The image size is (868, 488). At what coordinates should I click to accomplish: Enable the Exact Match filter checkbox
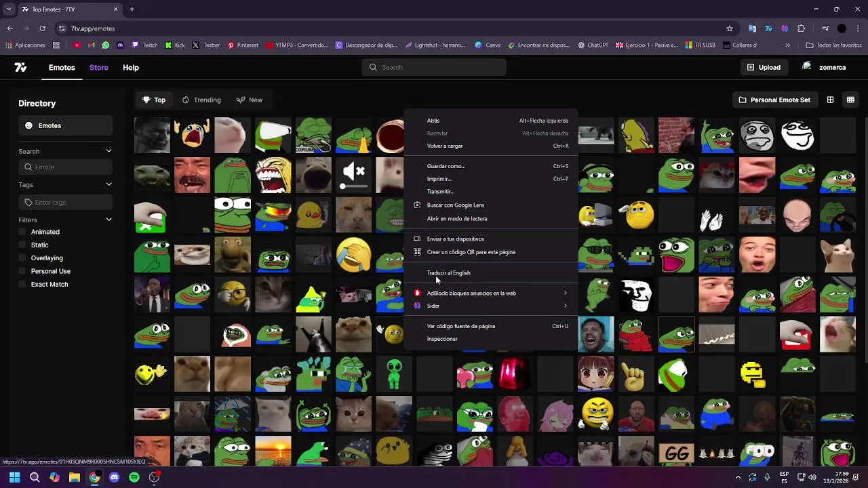point(22,284)
